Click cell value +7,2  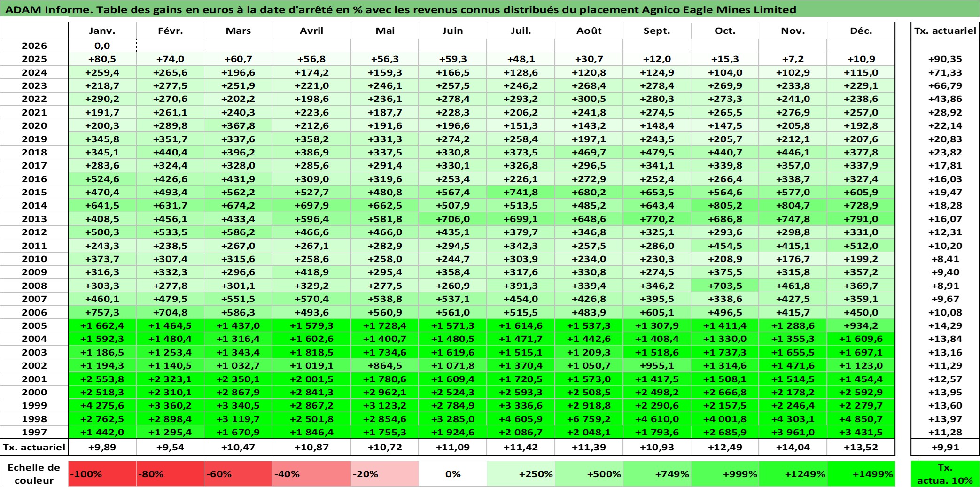pyautogui.click(x=793, y=59)
